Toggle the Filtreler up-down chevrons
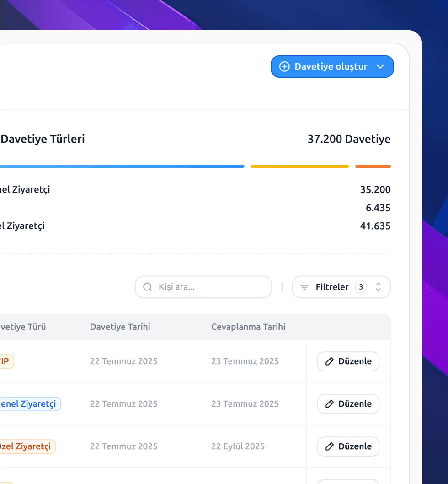Screen dimensions: 448x484 pos(378,287)
